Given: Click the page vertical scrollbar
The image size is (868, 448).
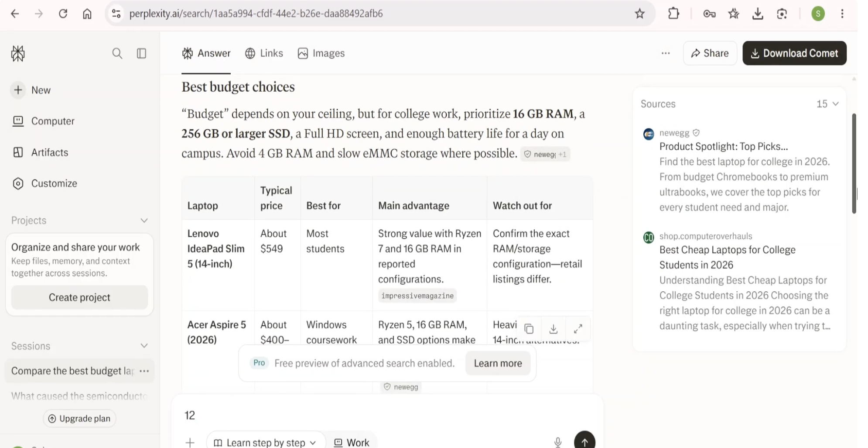Looking at the screenshot, I should (x=854, y=163).
